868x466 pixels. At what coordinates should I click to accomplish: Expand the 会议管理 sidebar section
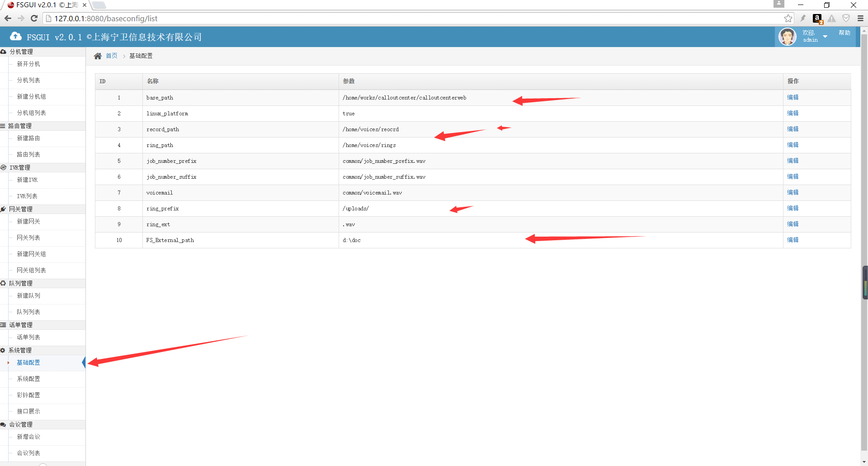point(21,424)
